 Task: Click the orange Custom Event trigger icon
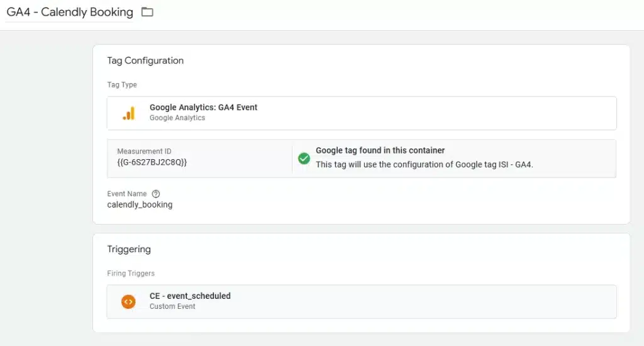click(x=128, y=301)
